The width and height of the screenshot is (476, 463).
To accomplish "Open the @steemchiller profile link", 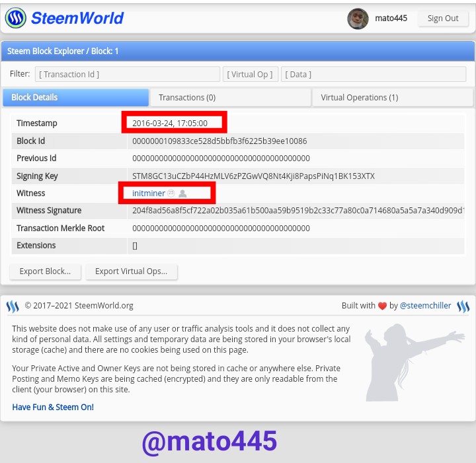I will pos(425,306).
